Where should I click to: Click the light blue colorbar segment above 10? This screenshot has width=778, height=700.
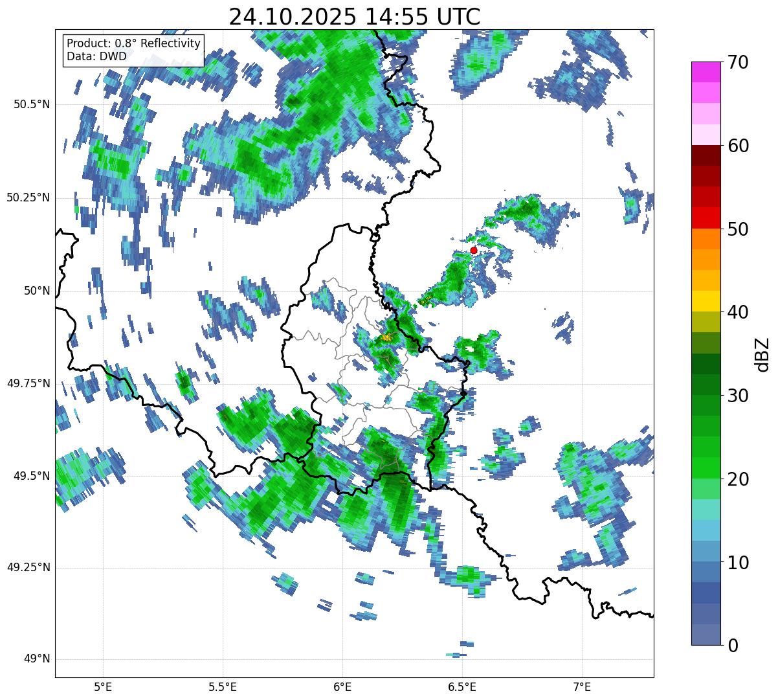[705, 551]
